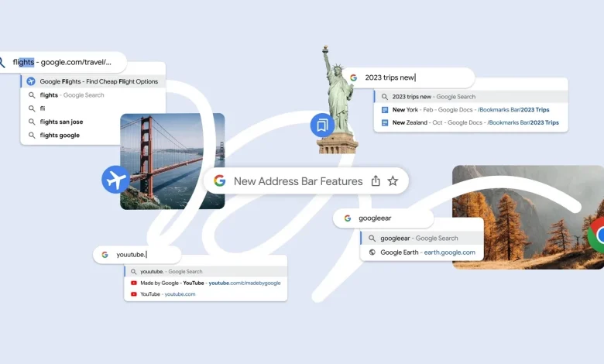The width and height of the screenshot is (604, 364).
Task: Select the 'fli' suggestion text
Action: (x=43, y=108)
